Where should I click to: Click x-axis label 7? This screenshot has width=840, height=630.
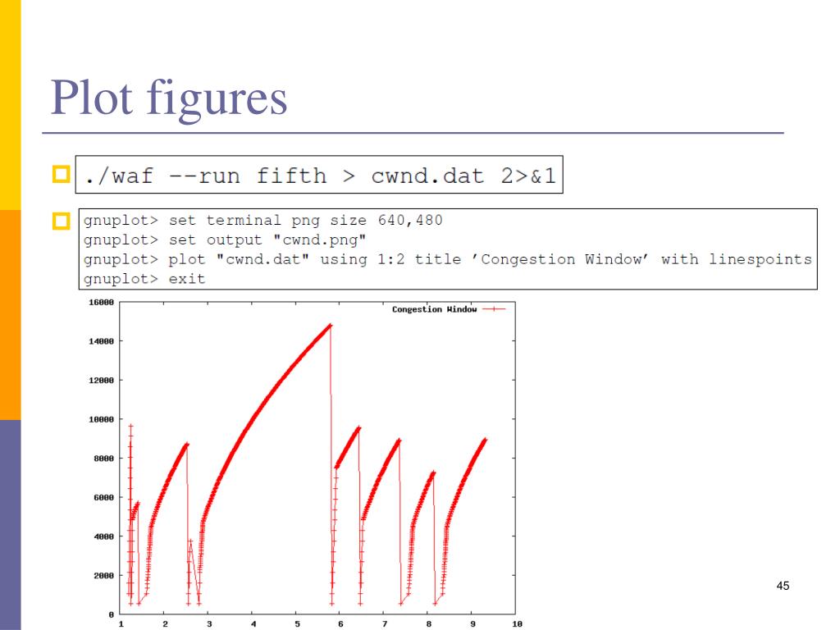(385, 624)
